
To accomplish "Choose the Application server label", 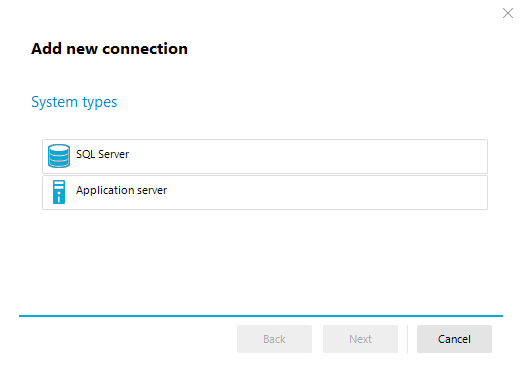I will click(x=121, y=190).
